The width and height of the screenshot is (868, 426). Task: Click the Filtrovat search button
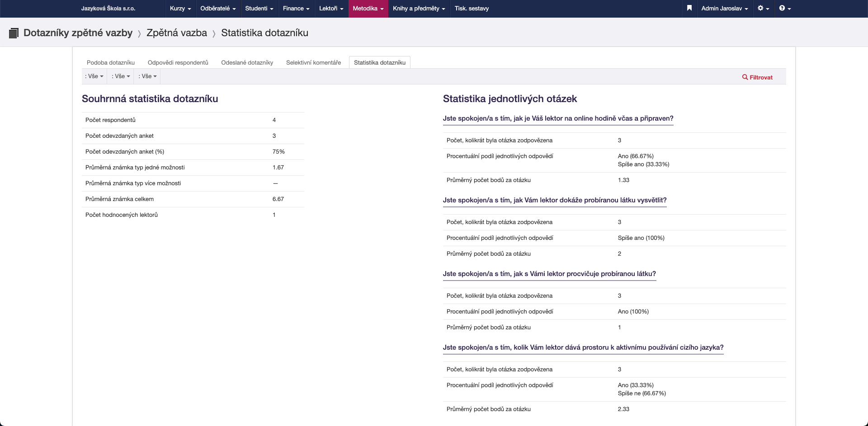click(758, 77)
